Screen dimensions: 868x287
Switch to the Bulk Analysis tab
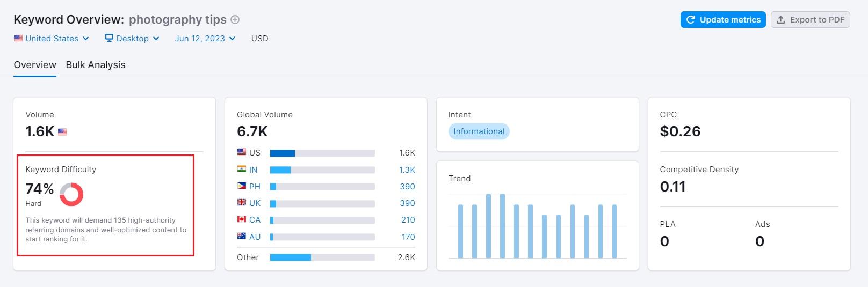[96, 65]
